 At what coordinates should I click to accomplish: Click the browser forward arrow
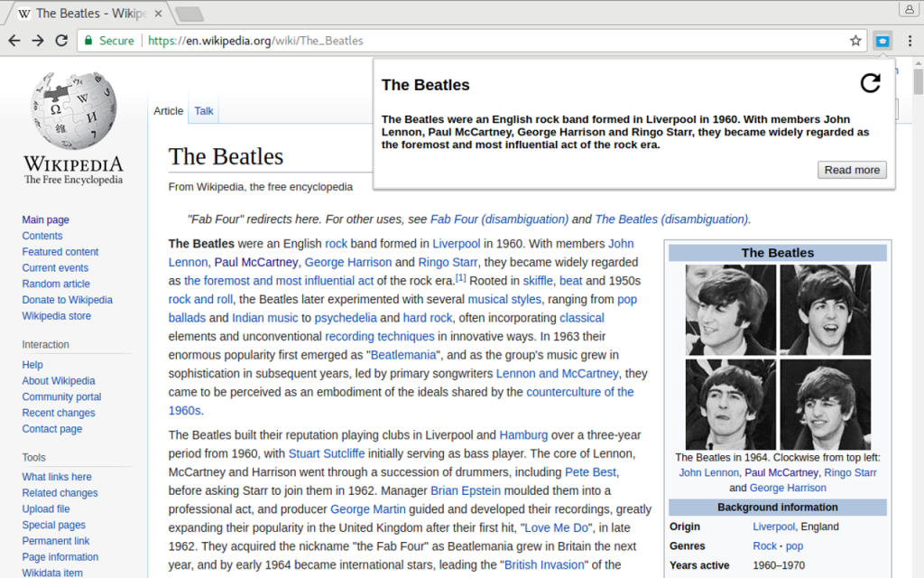[38, 41]
